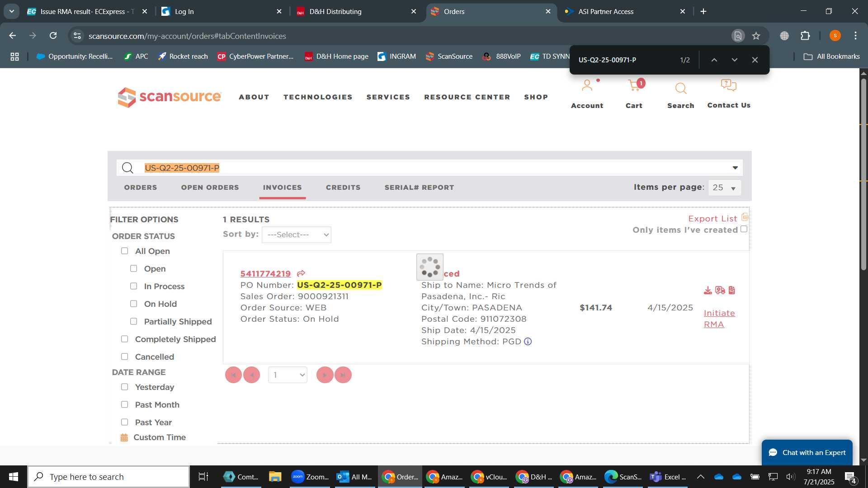Expand the order search bar dropdown arrow
The height and width of the screenshot is (488, 868).
(736, 168)
